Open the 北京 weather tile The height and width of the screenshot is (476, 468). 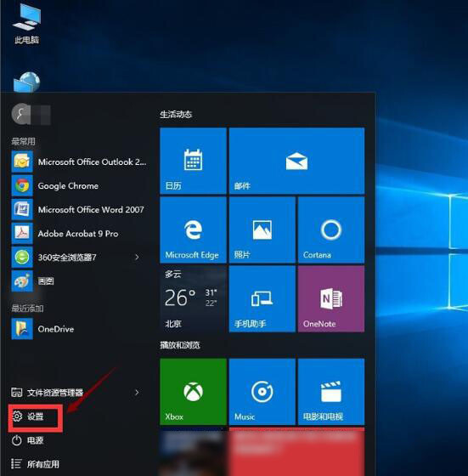point(193,299)
